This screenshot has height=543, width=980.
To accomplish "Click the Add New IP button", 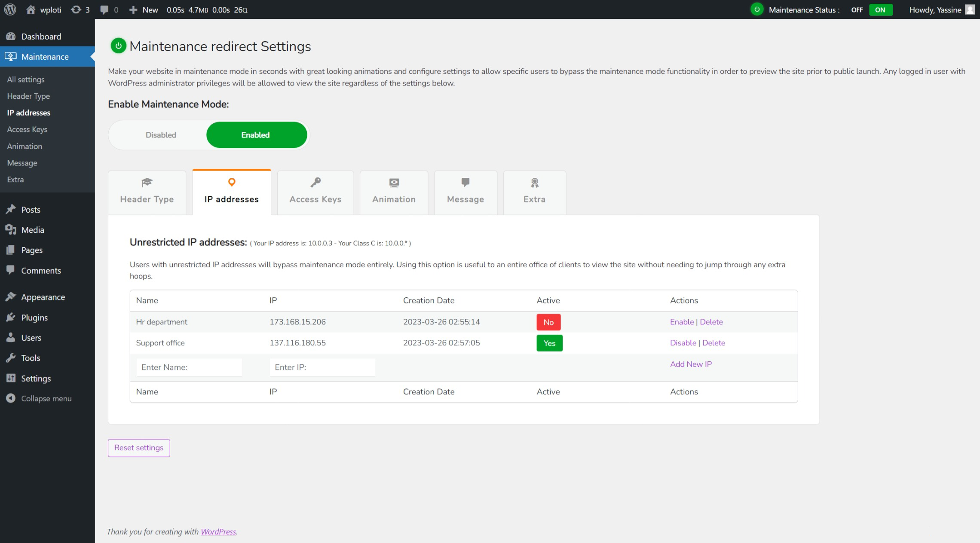I will (x=691, y=364).
